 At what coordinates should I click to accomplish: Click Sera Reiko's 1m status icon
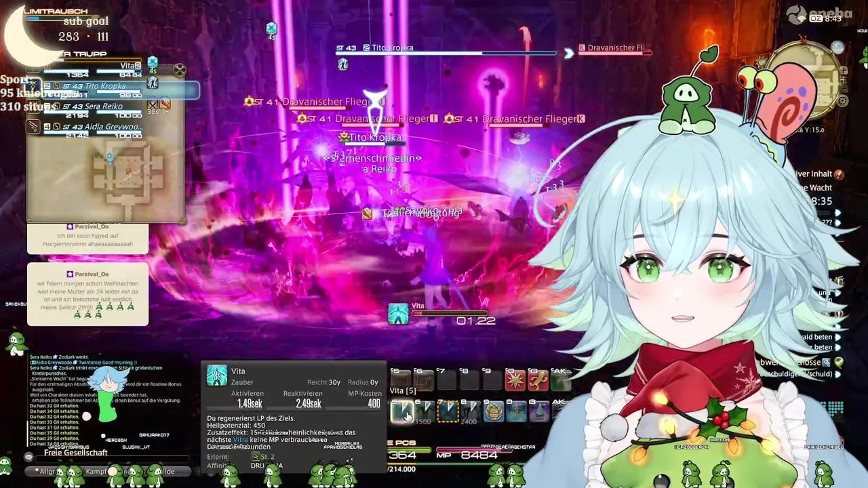[x=165, y=104]
